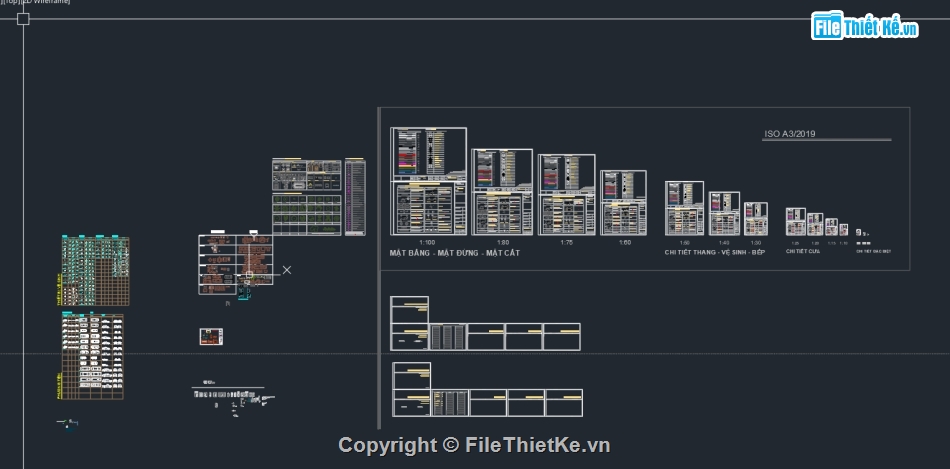Click the ISO A3/2019 title text

789,134
